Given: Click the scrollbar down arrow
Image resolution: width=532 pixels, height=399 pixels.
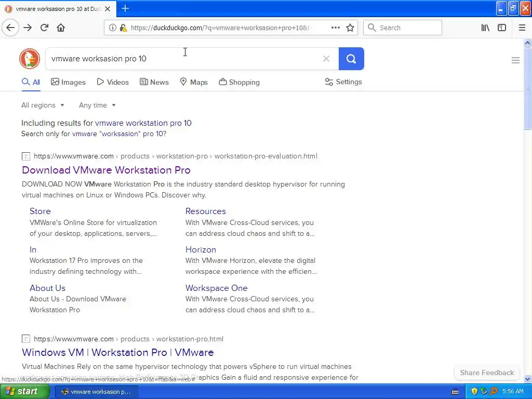Looking at the screenshot, I should point(527,379).
